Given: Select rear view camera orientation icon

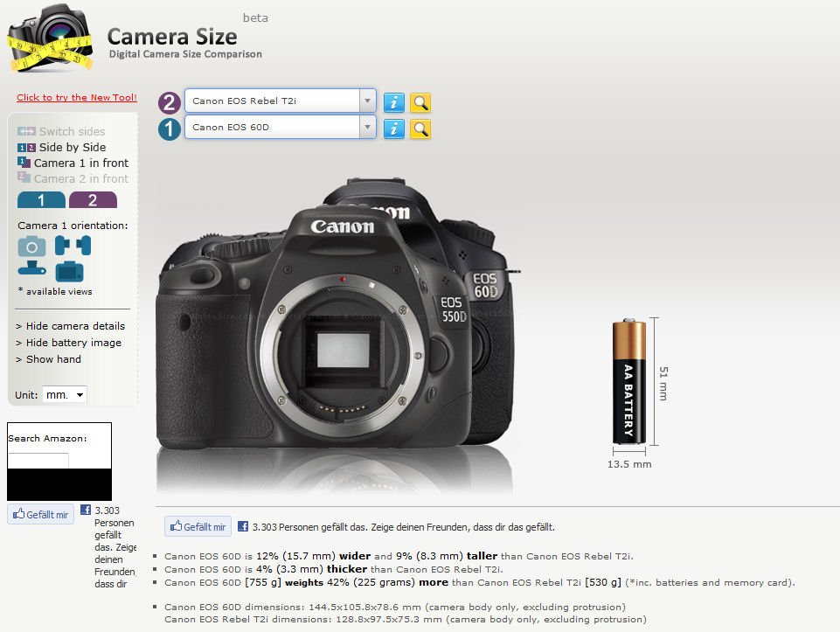Looking at the screenshot, I should [69, 272].
